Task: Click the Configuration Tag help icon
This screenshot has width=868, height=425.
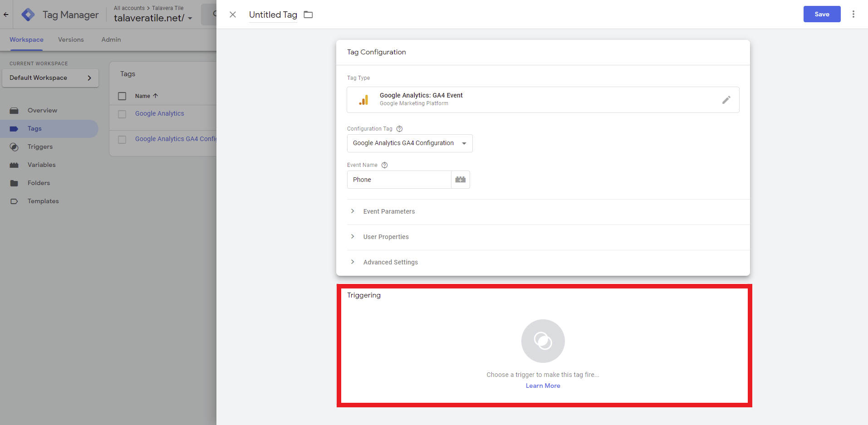Action: [399, 129]
